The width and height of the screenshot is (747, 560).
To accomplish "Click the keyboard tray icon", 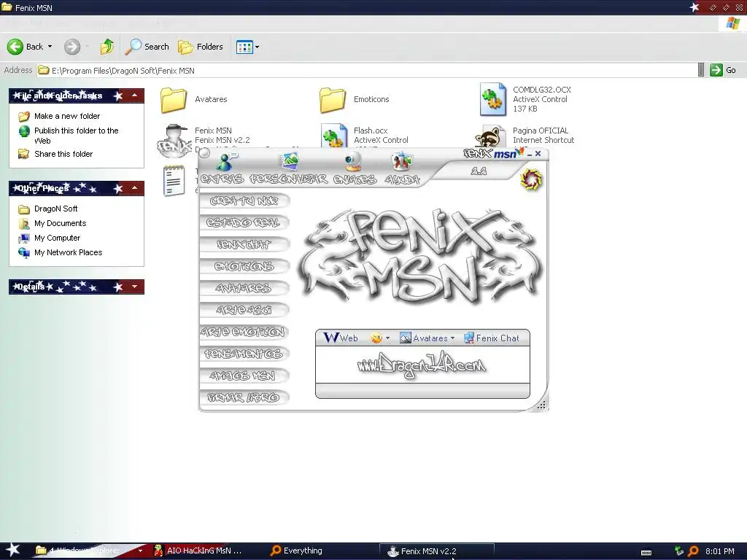I will pyautogui.click(x=646, y=553).
